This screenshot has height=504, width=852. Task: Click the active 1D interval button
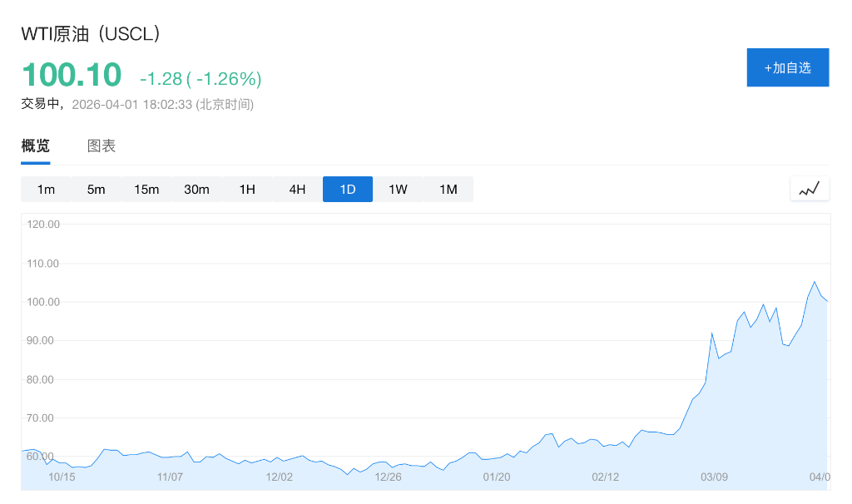point(348,190)
